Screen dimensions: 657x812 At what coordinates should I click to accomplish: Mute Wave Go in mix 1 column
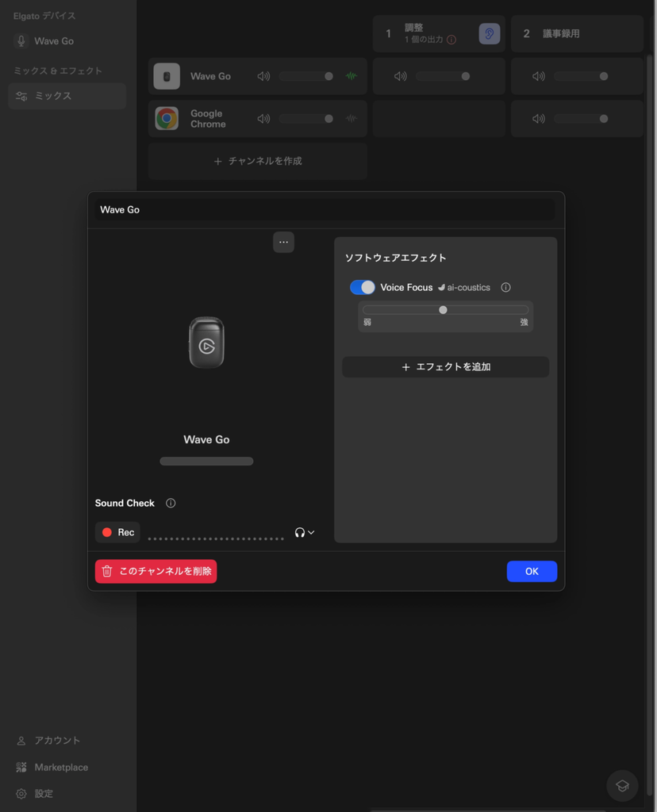click(x=401, y=77)
